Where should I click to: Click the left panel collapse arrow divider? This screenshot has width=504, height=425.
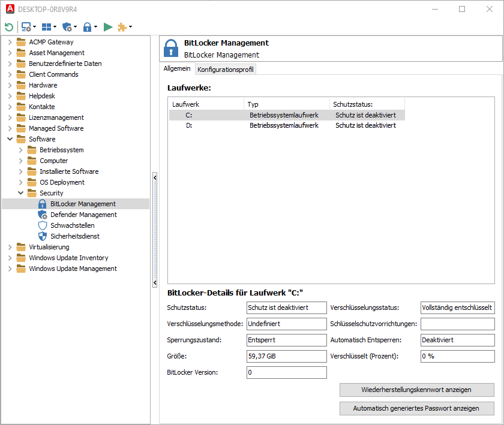(155, 177)
